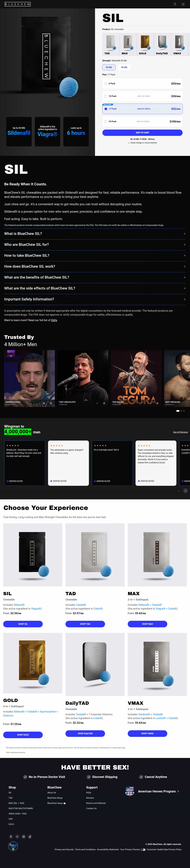Expand Important Safety Information section
The image size is (190, 868).
[x=95, y=299]
